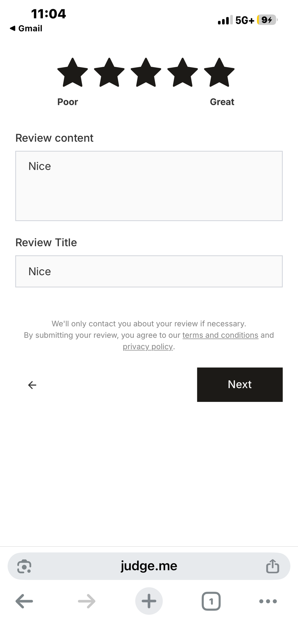Open the share sheet icon in address bar
Viewport: 298px width, 644px height.
coord(273,566)
